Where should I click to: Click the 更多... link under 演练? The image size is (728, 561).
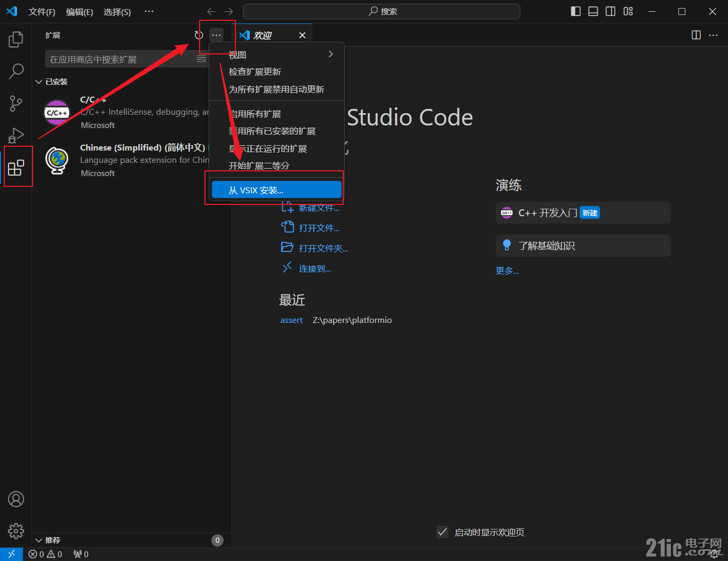pos(507,271)
